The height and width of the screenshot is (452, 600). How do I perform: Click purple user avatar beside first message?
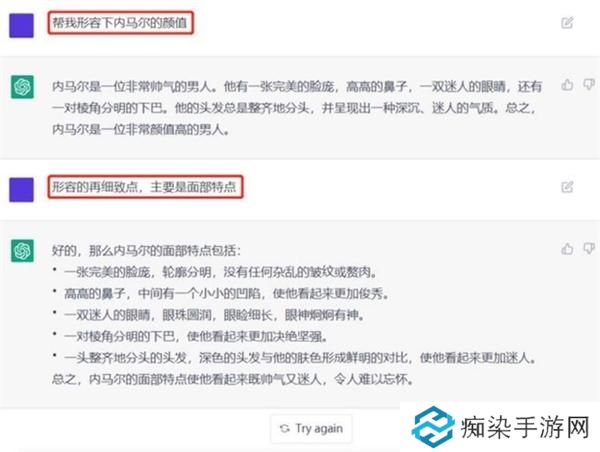pyautogui.click(x=21, y=25)
